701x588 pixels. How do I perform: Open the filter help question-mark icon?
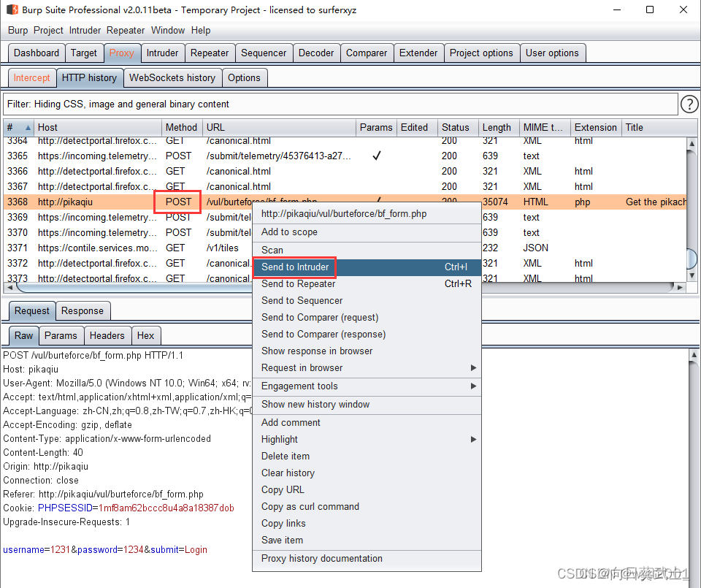click(689, 104)
